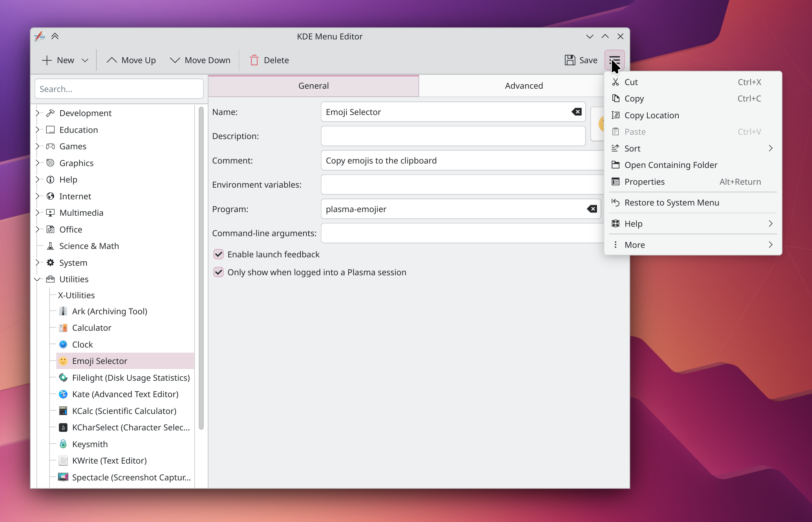The image size is (812, 522).
Task: Expand the Education category
Action: 37,130
